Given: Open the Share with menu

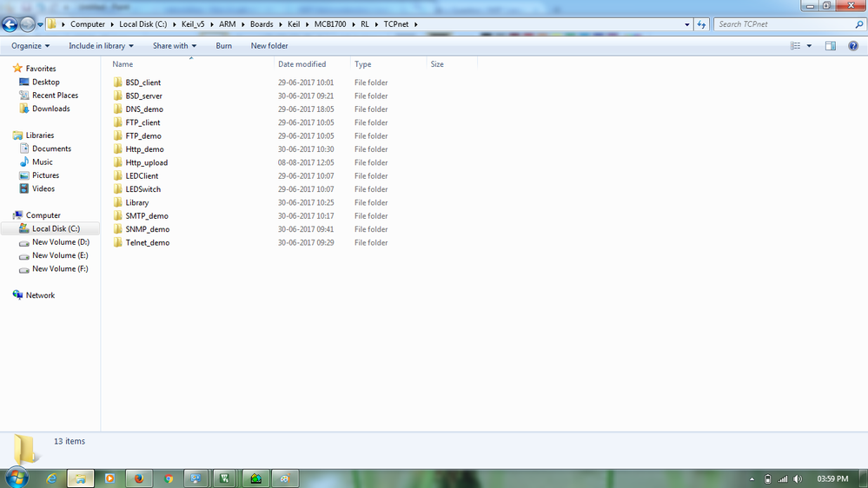Looking at the screenshot, I should point(175,46).
